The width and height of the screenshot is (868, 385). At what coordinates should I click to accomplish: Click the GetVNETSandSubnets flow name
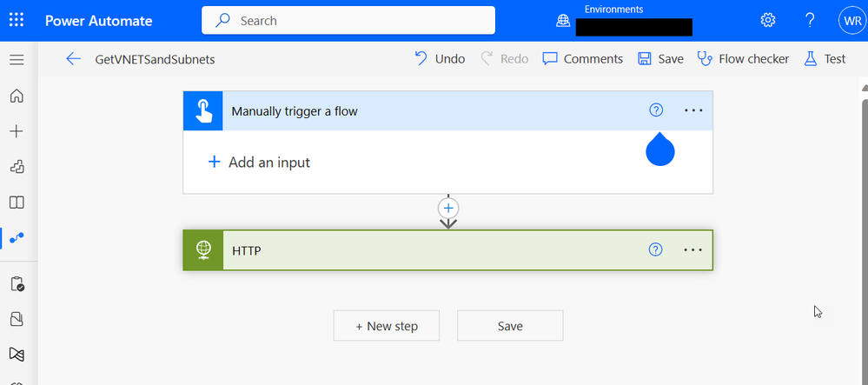[x=155, y=59]
